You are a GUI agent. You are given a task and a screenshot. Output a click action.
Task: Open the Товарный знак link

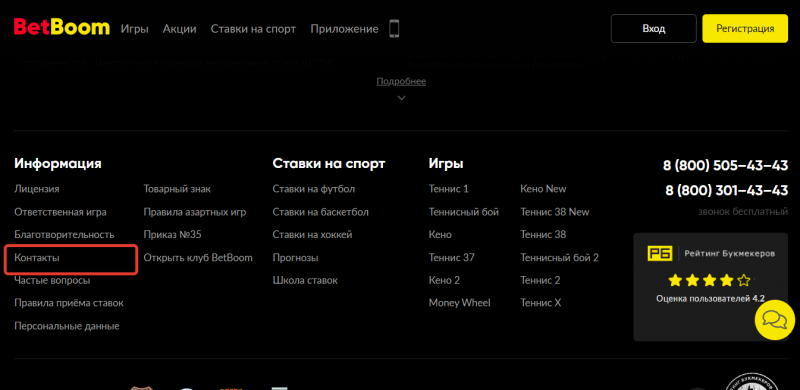point(177,189)
